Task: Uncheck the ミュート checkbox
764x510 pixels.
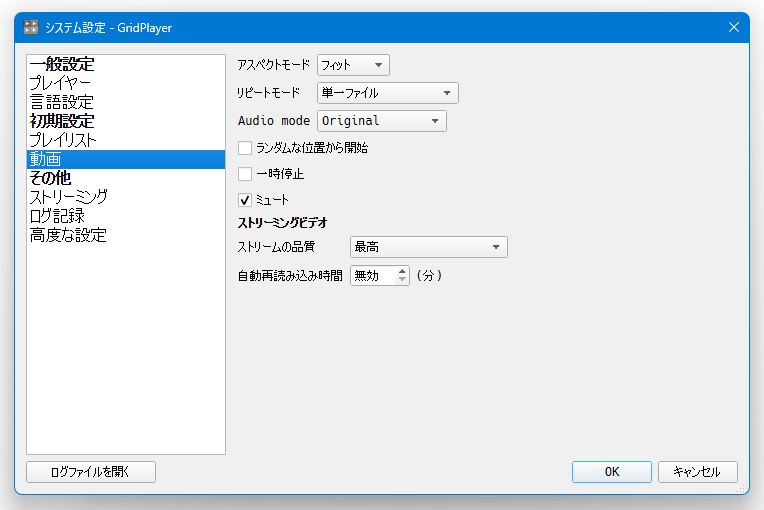Action: (245, 200)
